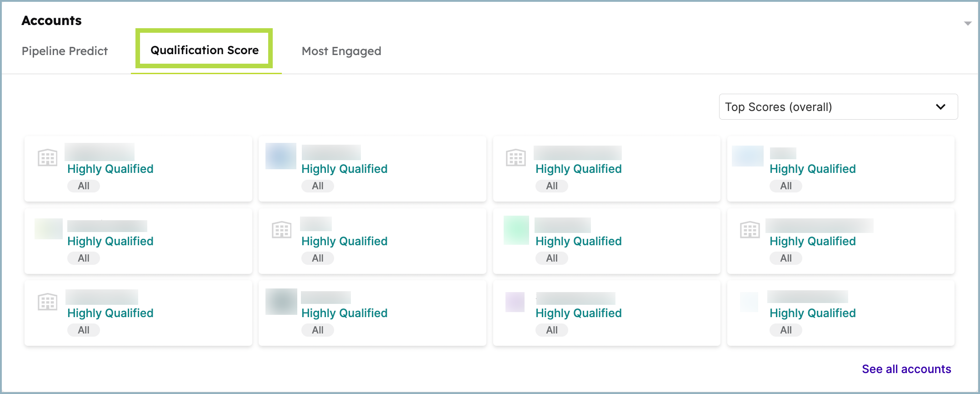Click the All tag on third middle-row card
This screenshot has width=980, height=394.
(x=552, y=258)
